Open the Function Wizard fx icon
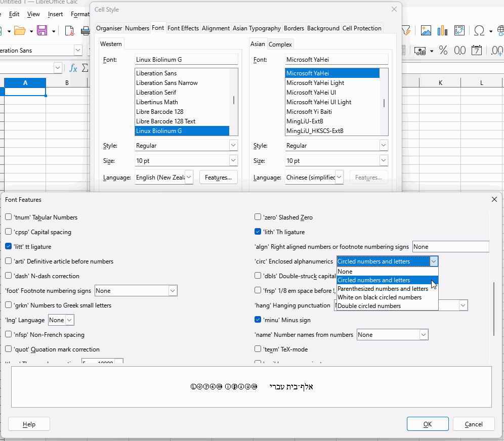 tap(73, 68)
